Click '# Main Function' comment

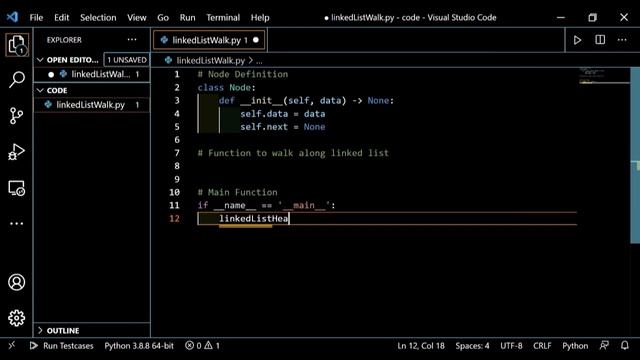click(238, 192)
